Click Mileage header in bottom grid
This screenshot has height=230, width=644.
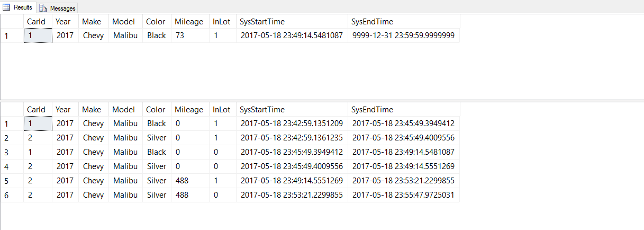[188, 110]
